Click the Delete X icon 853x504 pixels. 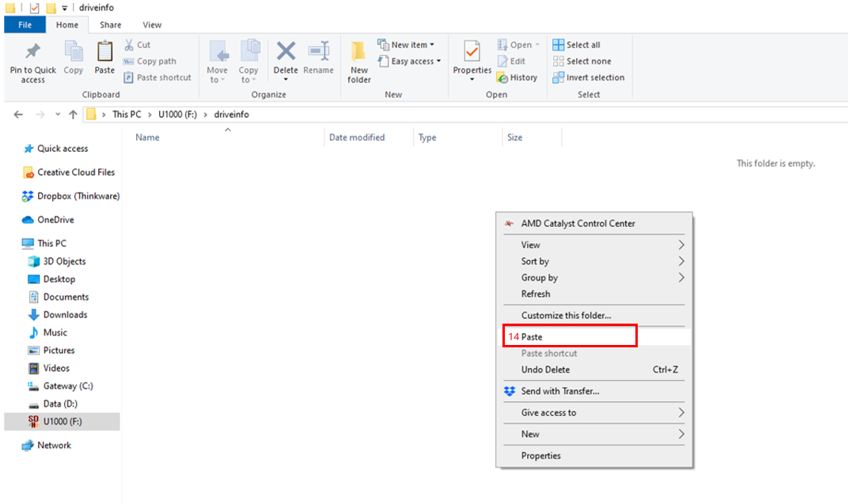(286, 51)
